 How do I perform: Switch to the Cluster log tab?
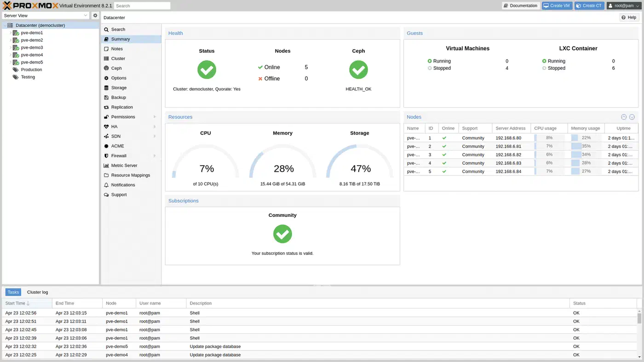(37, 292)
